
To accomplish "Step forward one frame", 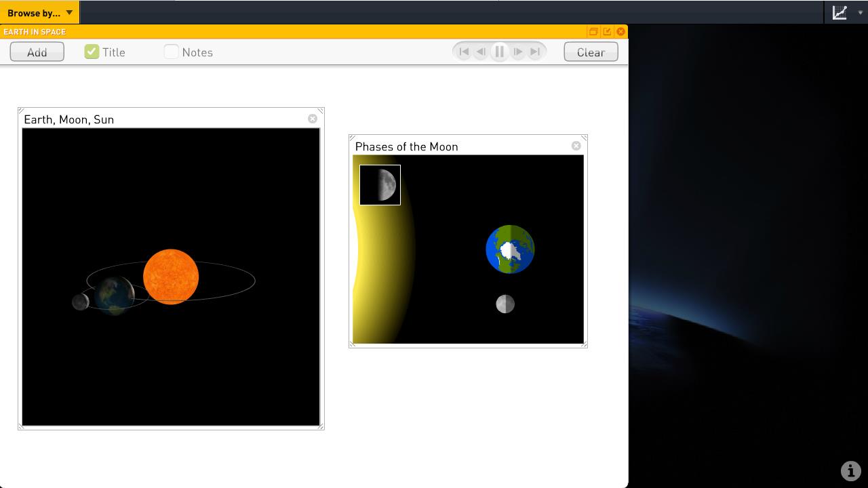I will (x=518, y=52).
